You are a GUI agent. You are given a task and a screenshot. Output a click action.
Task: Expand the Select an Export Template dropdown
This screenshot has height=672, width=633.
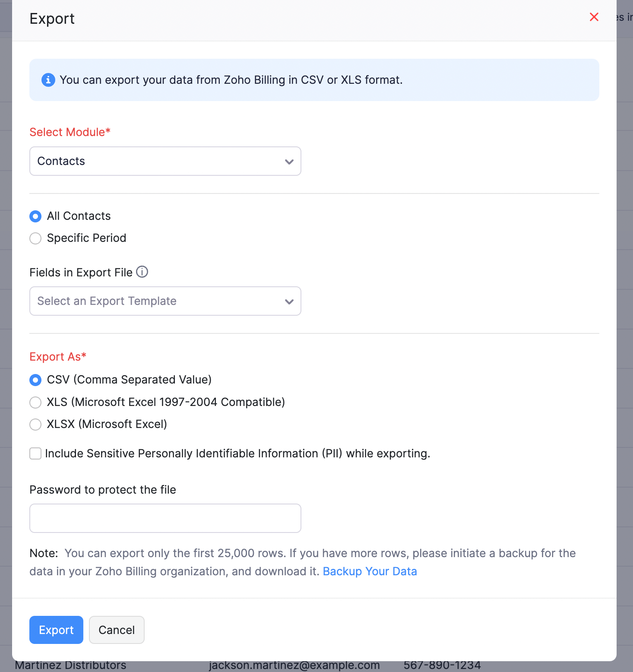pyautogui.click(x=165, y=301)
